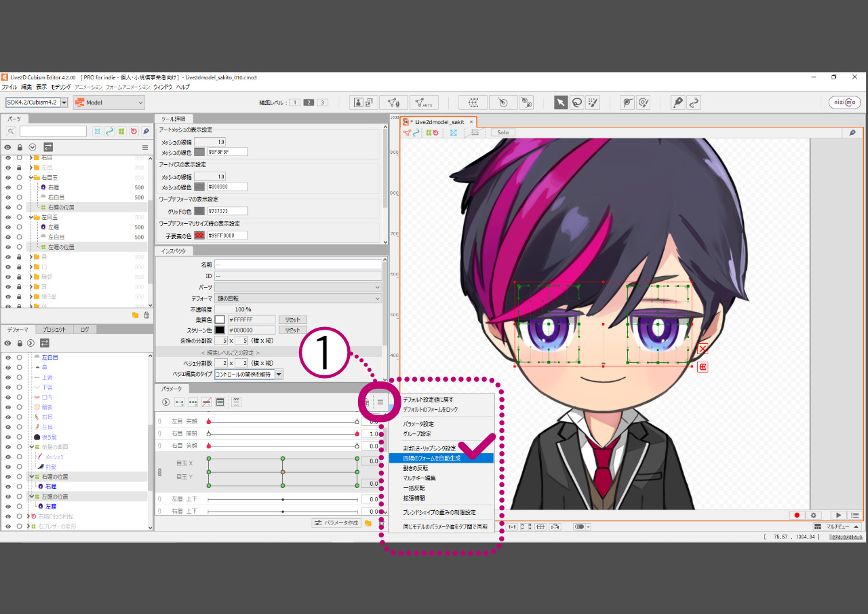This screenshot has height=614, width=868.
Task: Open the デフォーマ 頭の回転 dropdown
Action: point(298,299)
